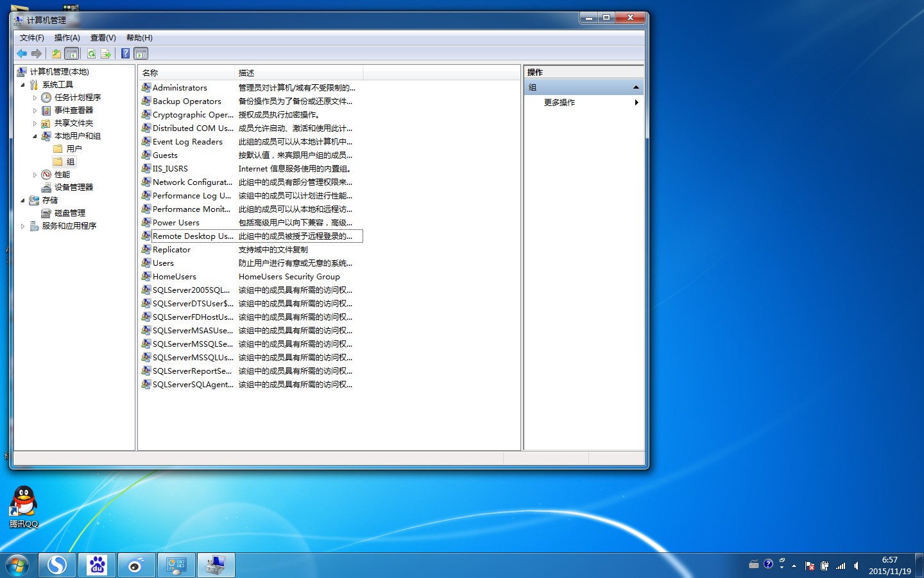Viewport: 924px width, 578px height.
Task: Collapse the 组 section in actions pane
Action: [636, 87]
